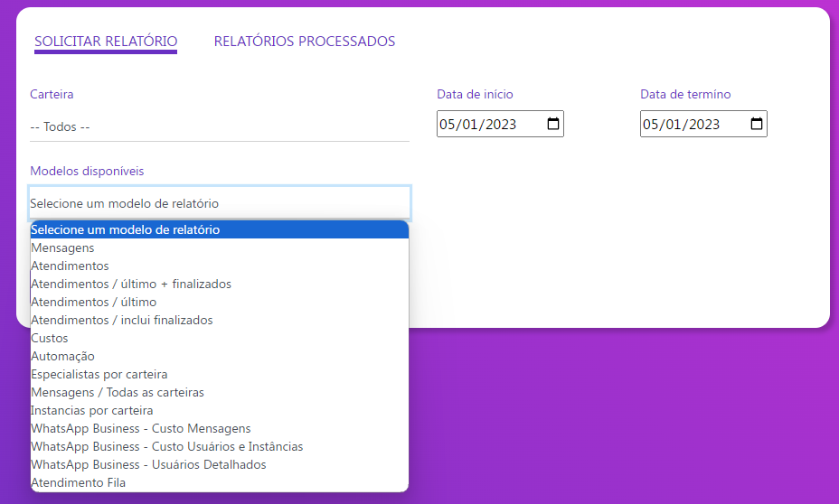
Task: Collapse the Modelos disponíveis select box
Action: tap(220, 203)
